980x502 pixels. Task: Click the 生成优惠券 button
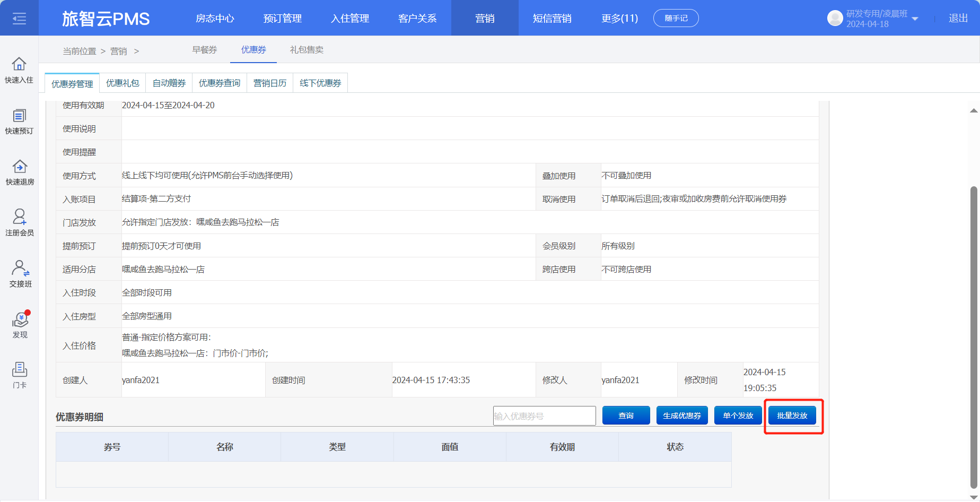click(682, 416)
